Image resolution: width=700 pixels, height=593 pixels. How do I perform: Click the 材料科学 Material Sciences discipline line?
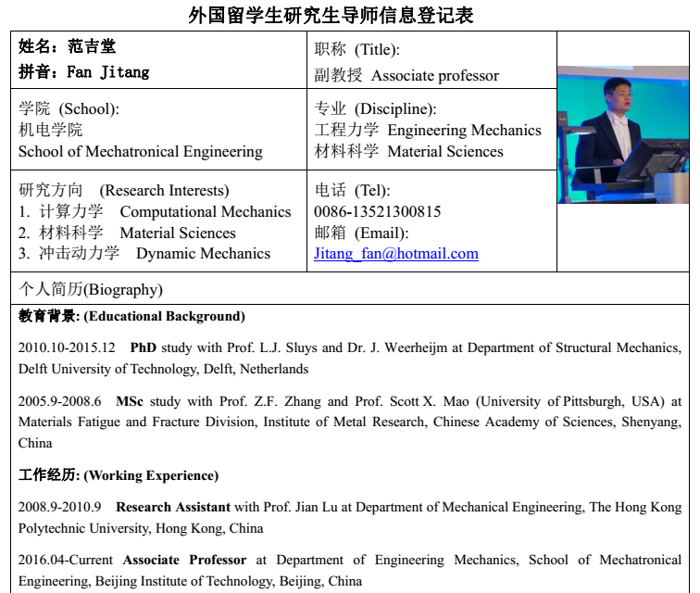click(x=408, y=152)
